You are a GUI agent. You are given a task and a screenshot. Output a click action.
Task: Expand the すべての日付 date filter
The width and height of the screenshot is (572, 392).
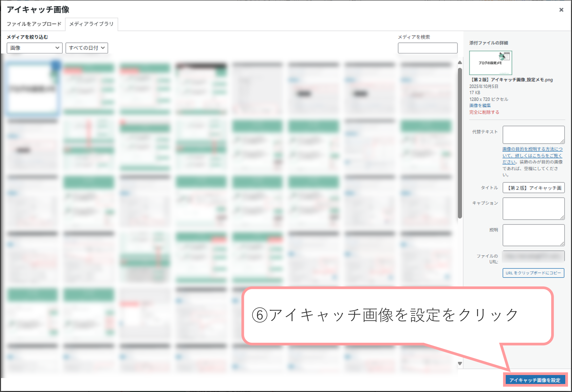point(87,48)
